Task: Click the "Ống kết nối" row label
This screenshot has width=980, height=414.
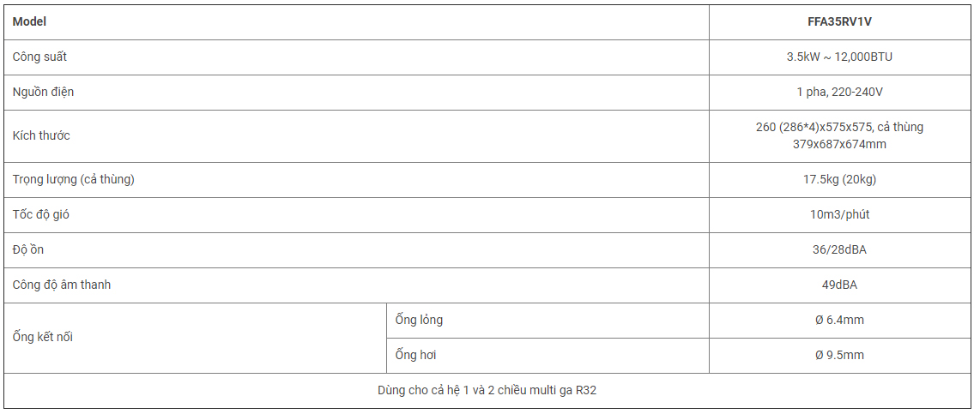Action: [x=43, y=337]
